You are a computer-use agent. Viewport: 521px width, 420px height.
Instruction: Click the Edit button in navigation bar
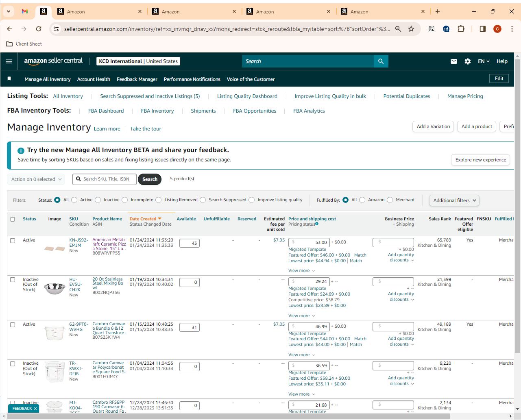tap(499, 78)
